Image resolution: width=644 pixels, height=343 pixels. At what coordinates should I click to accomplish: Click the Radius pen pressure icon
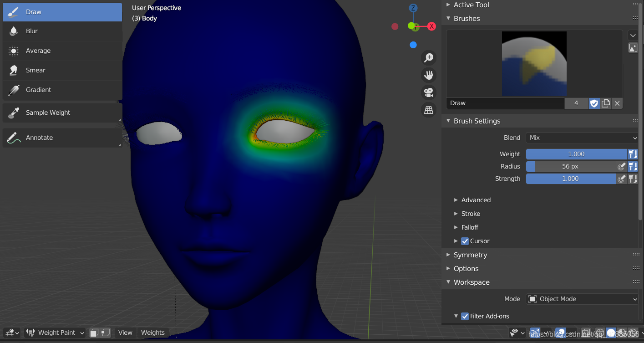point(621,167)
